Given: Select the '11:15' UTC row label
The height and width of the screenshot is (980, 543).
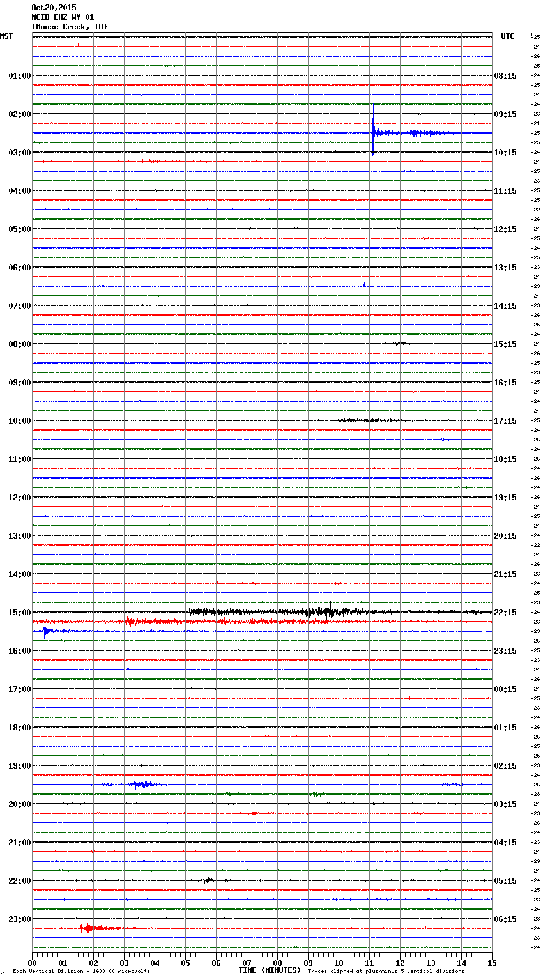Looking at the screenshot, I should click(x=505, y=191).
